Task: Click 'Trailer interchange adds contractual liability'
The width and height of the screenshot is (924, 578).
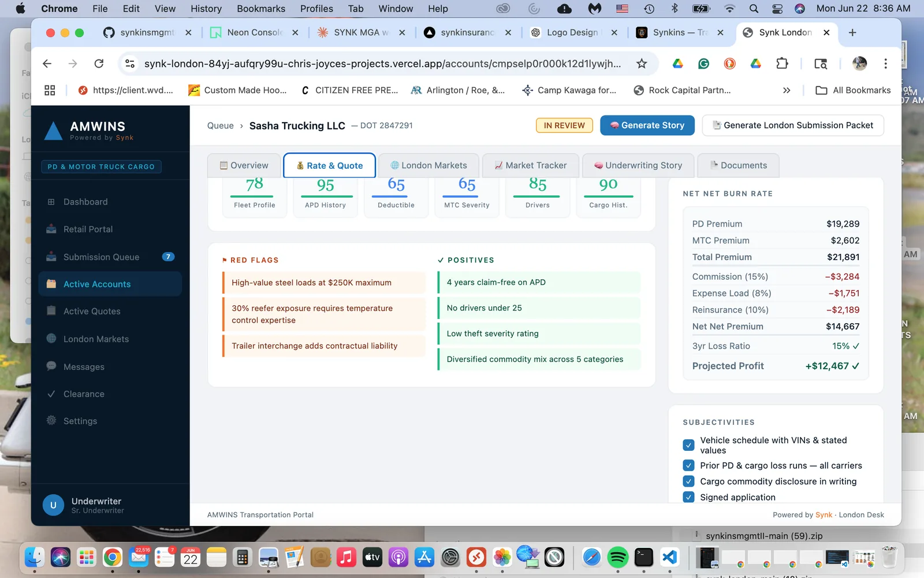Action: pyautogui.click(x=324, y=346)
